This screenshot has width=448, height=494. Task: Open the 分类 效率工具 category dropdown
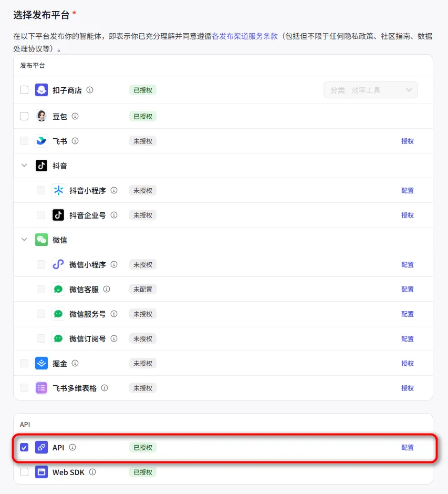click(370, 89)
